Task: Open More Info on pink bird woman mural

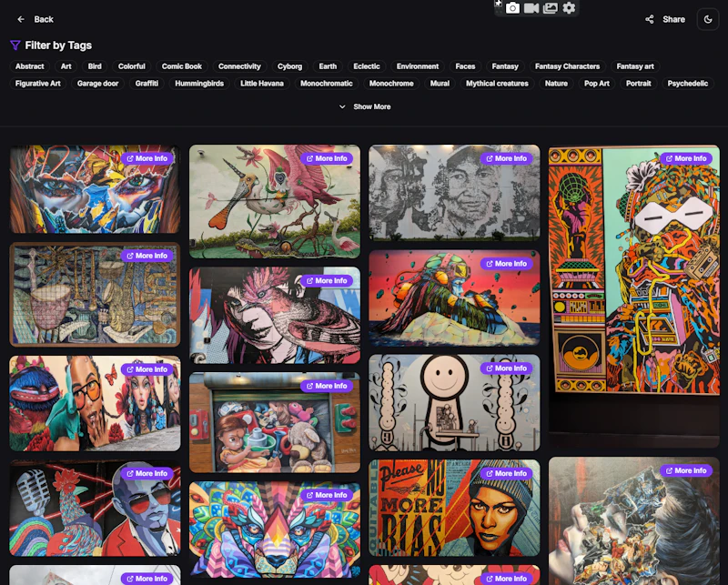Action: point(327,281)
